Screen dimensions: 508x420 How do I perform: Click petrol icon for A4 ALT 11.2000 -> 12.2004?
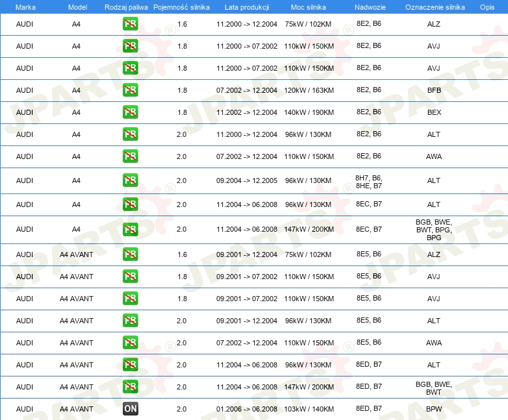coord(130,134)
